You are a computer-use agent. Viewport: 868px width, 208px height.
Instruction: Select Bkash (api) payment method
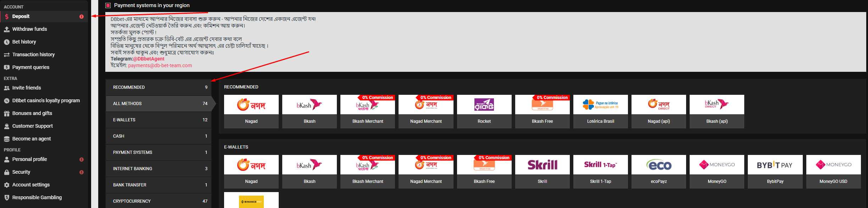(717, 111)
